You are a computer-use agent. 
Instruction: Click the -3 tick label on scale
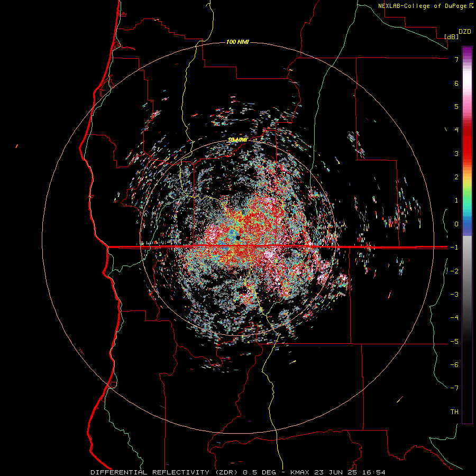point(454,294)
